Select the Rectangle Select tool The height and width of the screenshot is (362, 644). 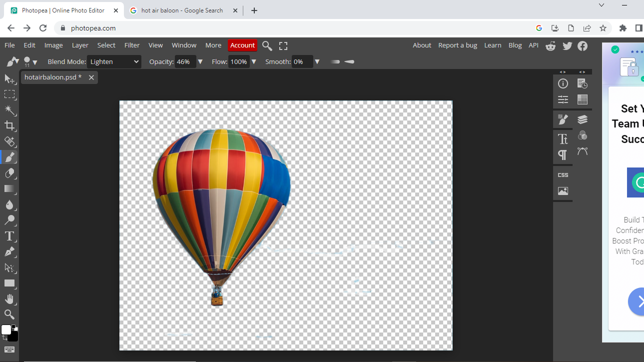point(9,94)
